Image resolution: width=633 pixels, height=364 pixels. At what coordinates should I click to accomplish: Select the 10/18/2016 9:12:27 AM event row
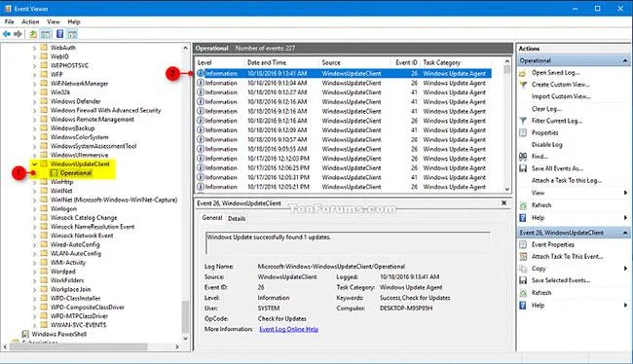[344, 92]
